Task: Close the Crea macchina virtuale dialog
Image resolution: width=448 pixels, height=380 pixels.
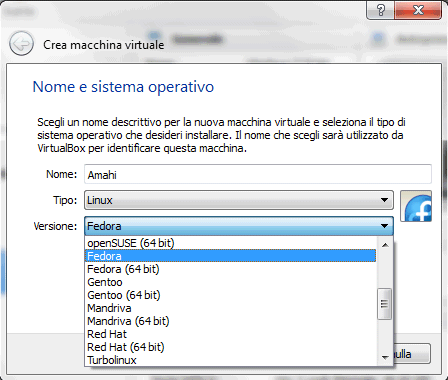Action: (x=418, y=10)
